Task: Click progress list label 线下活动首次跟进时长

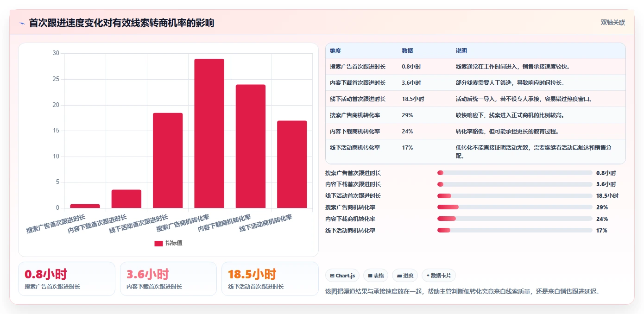Action: tap(353, 196)
